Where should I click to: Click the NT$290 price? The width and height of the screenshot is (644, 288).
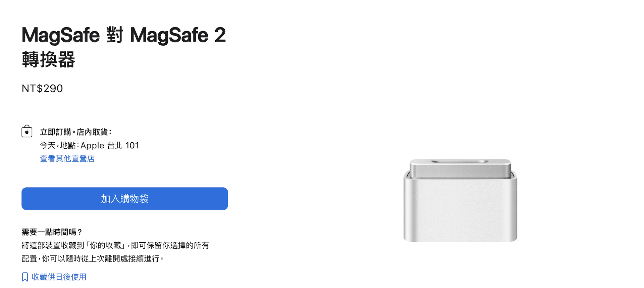[42, 89]
